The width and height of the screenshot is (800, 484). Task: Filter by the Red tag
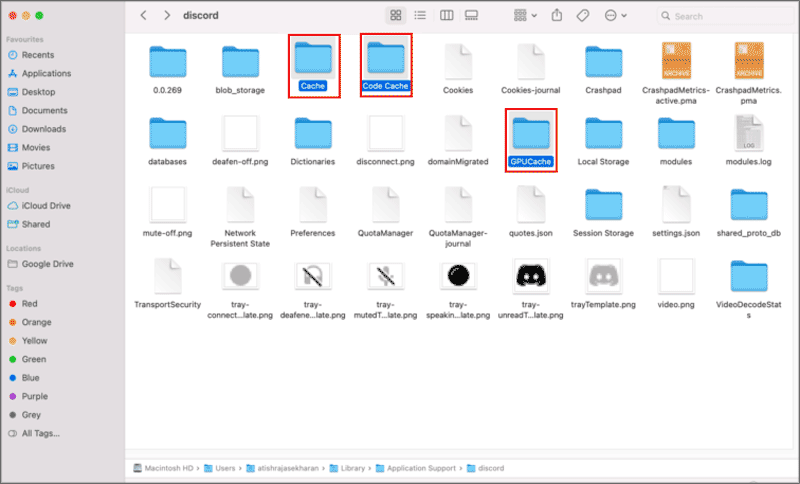23,303
